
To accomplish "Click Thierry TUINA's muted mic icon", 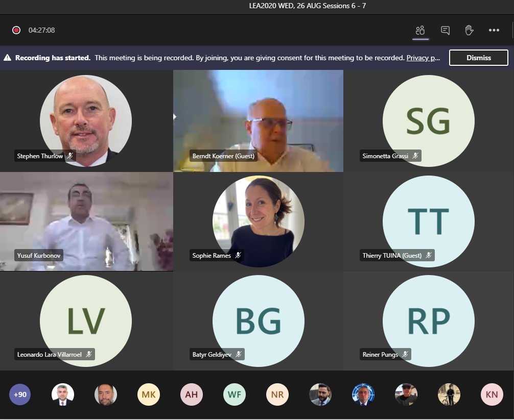I will [x=429, y=255].
